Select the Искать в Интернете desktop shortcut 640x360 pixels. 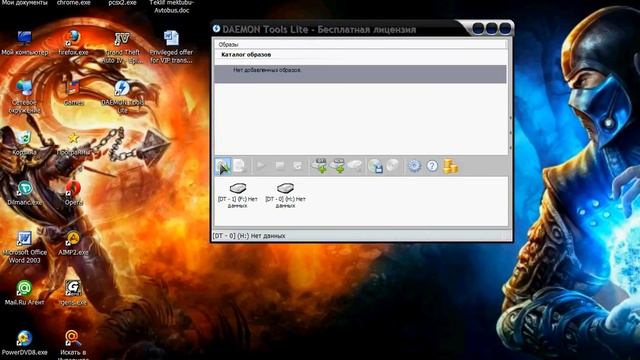point(73,345)
